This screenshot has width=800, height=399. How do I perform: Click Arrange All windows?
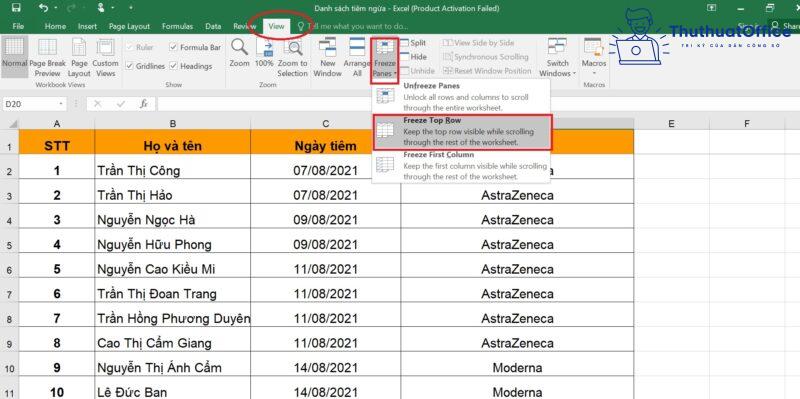tap(357, 57)
